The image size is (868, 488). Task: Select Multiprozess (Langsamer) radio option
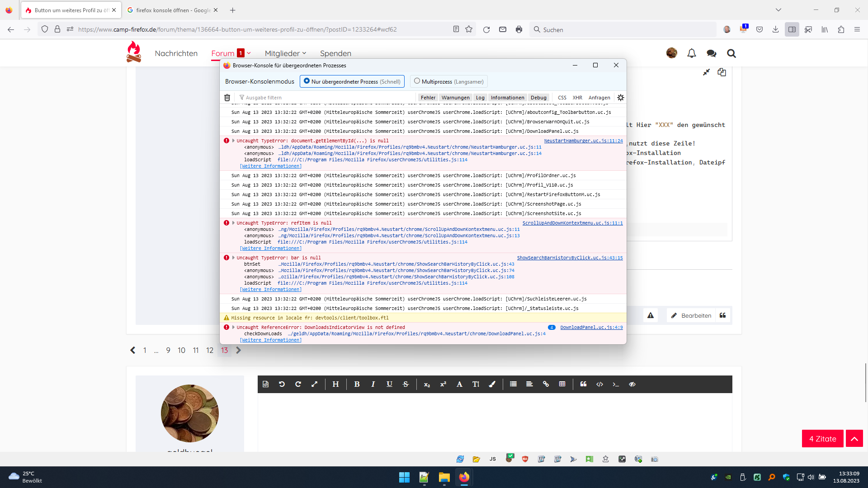coord(417,81)
